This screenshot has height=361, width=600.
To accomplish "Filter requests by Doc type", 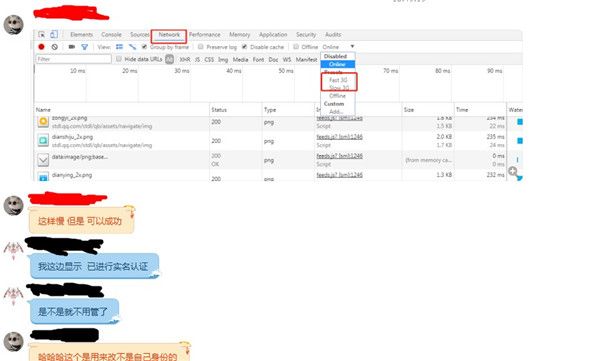I will 273,59.
